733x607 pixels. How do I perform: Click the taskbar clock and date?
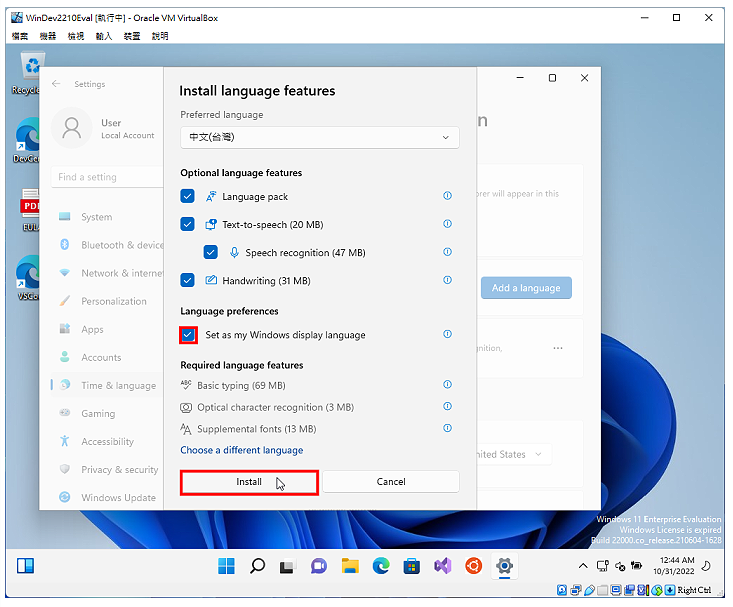pos(676,566)
